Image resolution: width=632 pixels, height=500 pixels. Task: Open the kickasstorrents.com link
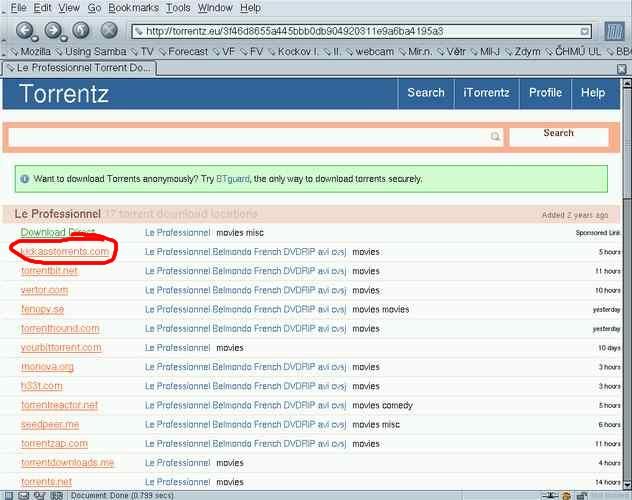pos(65,251)
